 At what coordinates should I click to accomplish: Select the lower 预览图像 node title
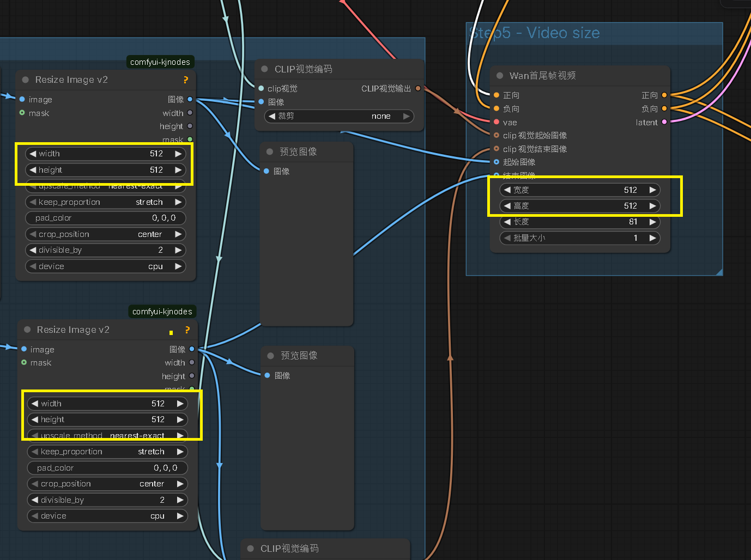(x=299, y=356)
